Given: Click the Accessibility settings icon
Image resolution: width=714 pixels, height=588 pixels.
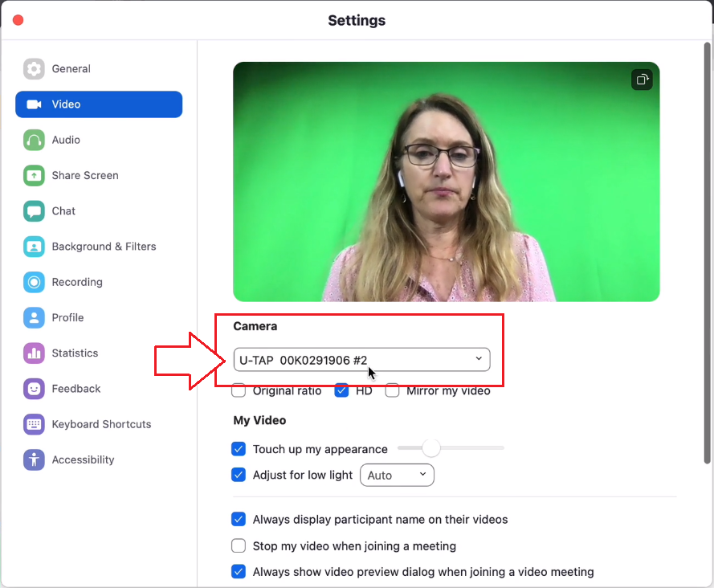Looking at the screenshot, I should pos(33,459).
